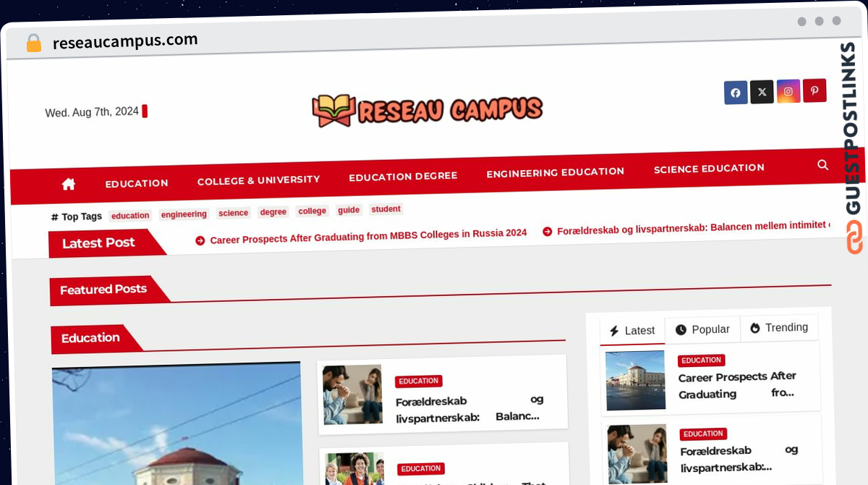
Task: Switch to the Trending tab
Action: (779, 327)
